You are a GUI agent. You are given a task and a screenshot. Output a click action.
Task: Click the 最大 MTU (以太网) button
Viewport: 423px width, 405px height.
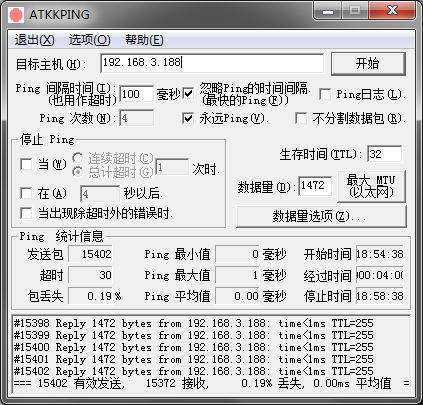pos(371,186)
